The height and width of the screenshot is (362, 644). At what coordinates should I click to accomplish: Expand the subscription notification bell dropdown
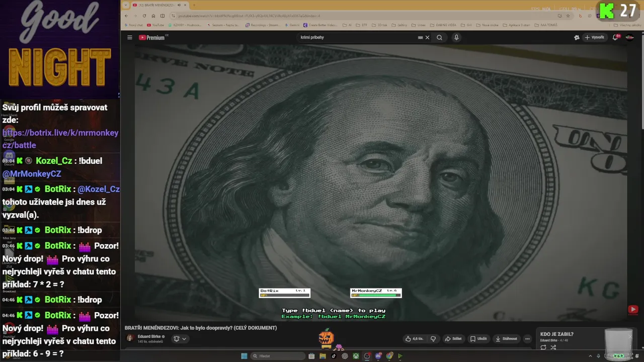(180, 338)
